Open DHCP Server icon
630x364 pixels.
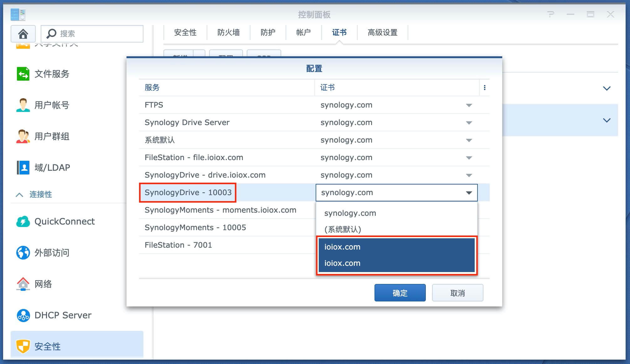(x=23, y=315)
